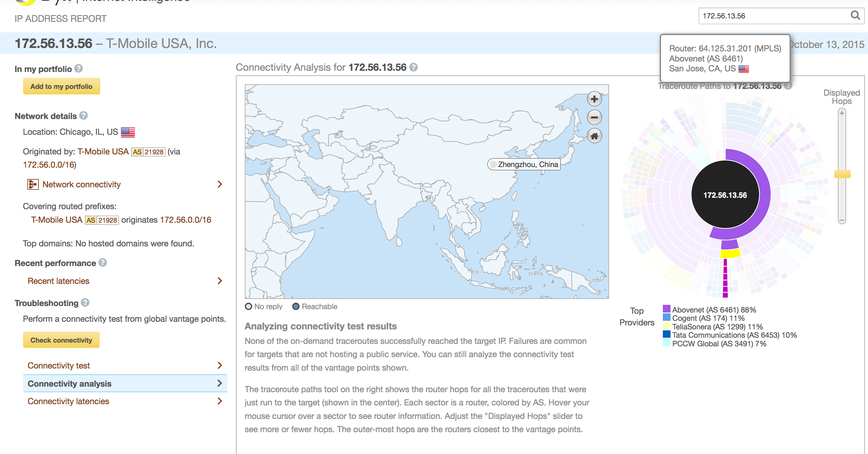Click the Displayed Hops slider handle
This screenshot has height=454, width=868.
(842, 174)
